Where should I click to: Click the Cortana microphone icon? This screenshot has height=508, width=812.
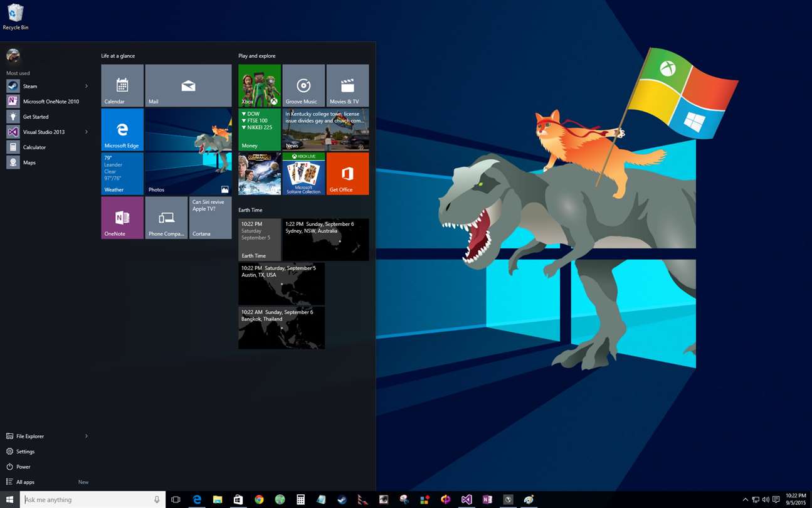click(157, 500)
